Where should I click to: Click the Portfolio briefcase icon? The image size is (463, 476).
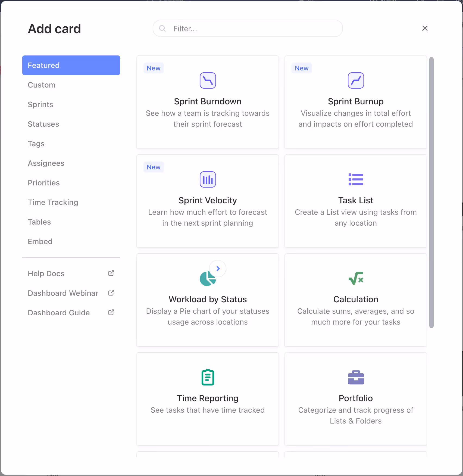click(x=355, y=377)
